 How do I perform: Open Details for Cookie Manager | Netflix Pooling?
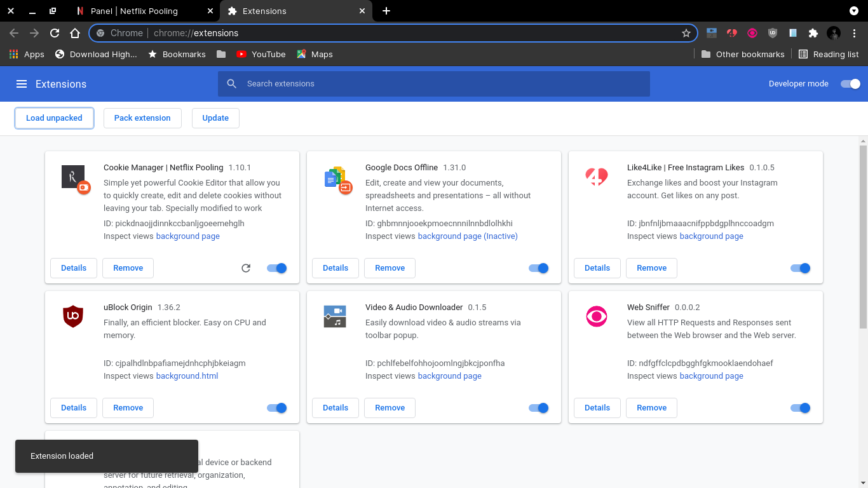click(74, 268)
